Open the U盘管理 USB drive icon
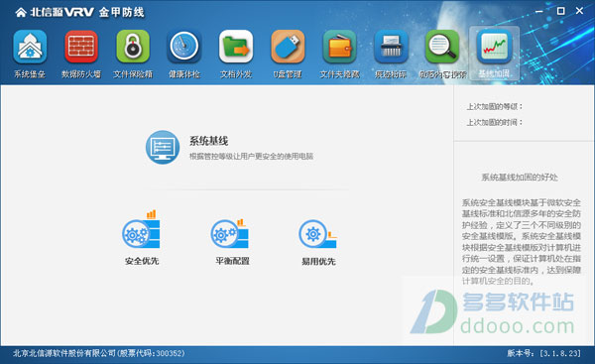This screenshot has width=595, height=364. [288, 47]
